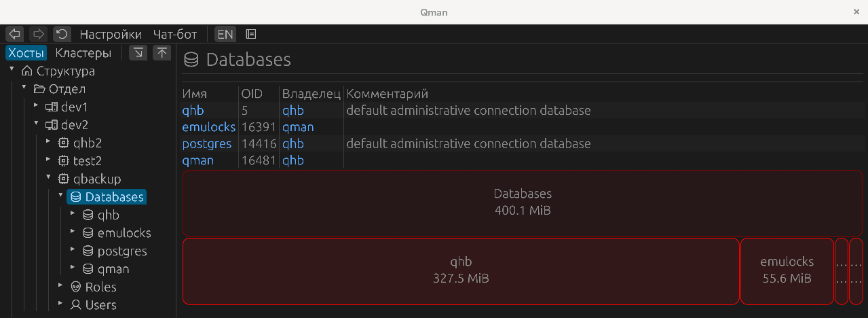Click the back navigation arrow icon
Screen dimensions: 868x318
point(14,34)
